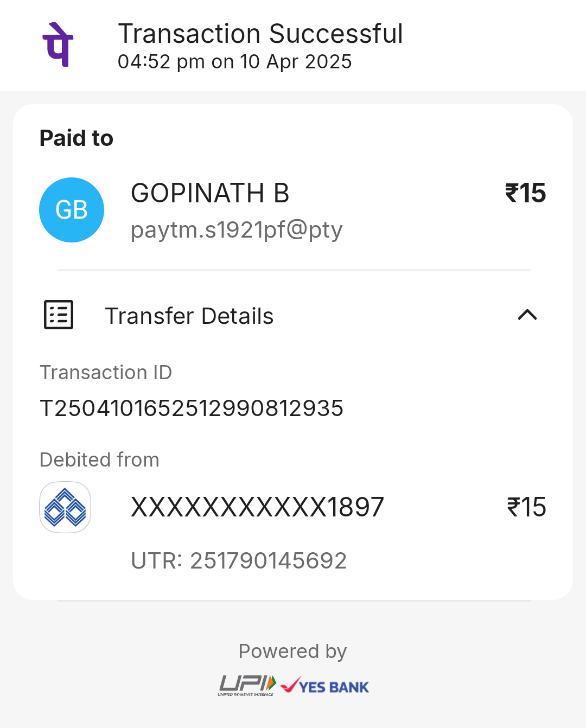Click the GB avatar circle

pos(72,210)
